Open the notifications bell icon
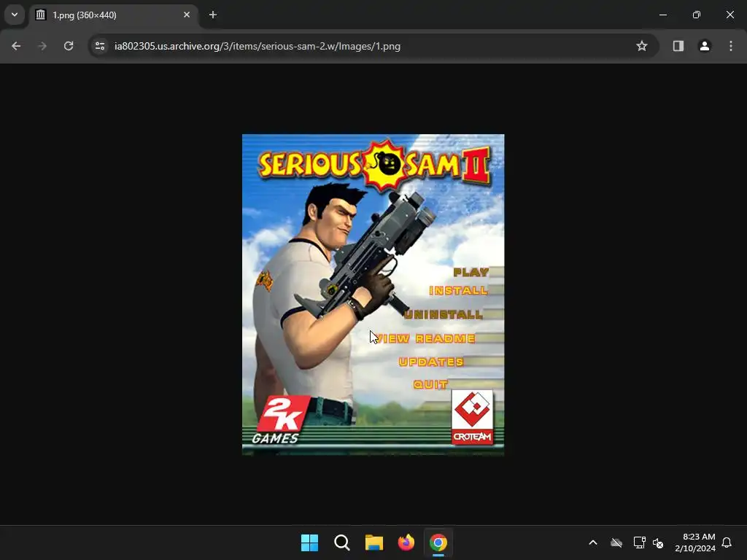Image resolution: width=747 pixels, height=560 pixels. 727,542
